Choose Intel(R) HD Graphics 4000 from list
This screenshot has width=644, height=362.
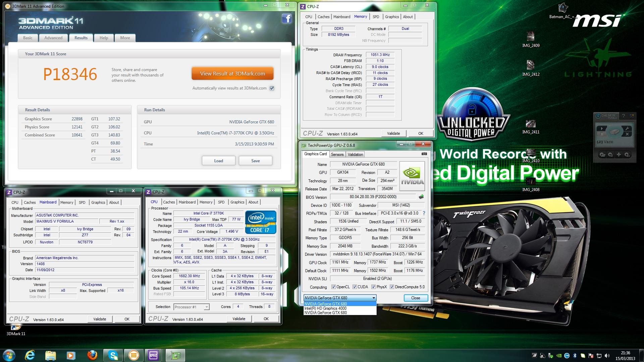point(340,308)
